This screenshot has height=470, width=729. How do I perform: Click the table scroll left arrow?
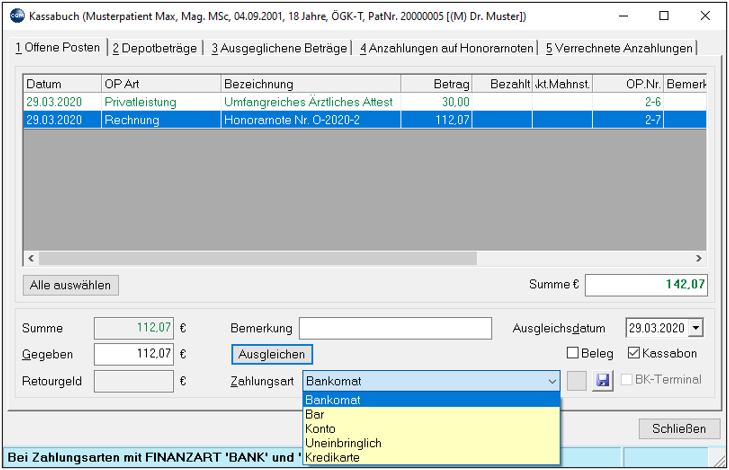31,258
